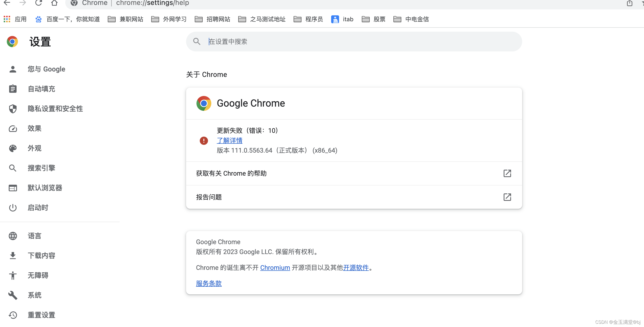Open the 股票 bookmark folder
Viewport: 644px width, 327px height.
[x=373, y=19]
